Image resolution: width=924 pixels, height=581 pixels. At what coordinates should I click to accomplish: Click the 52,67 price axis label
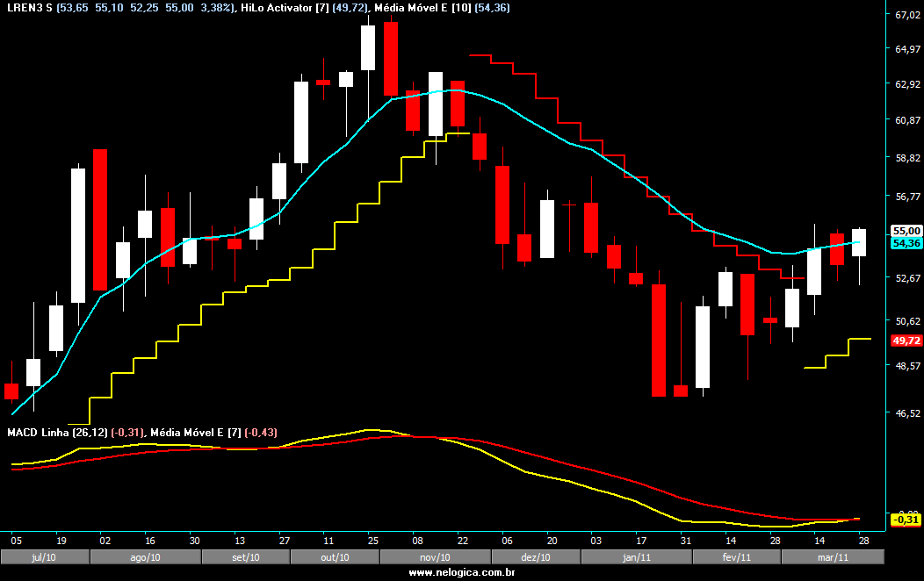(x=907, y=278)
